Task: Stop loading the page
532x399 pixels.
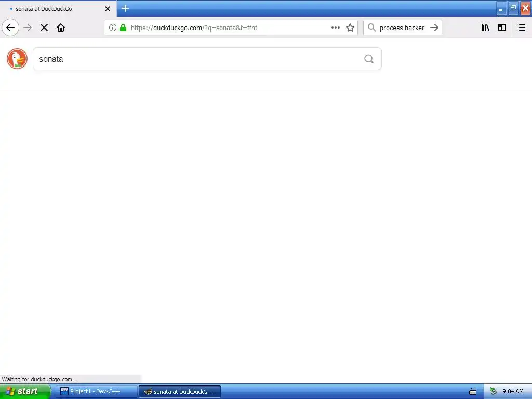Action: pyautogui.click(x=44, y=28)
